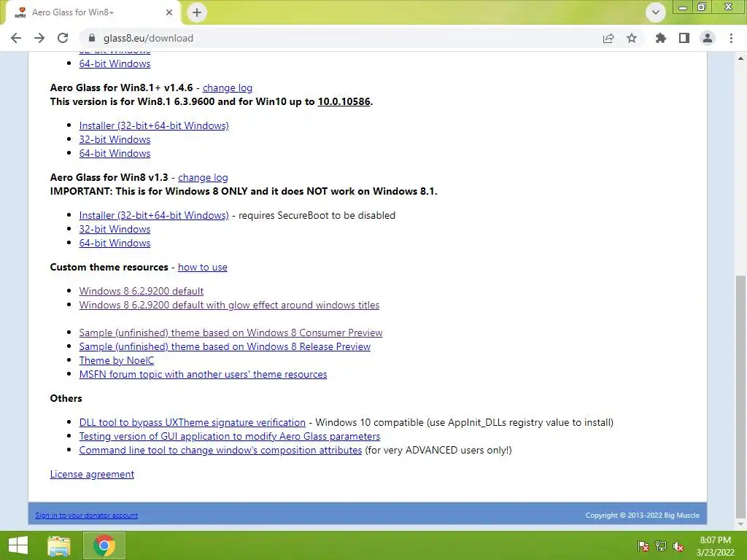The image size is (747, 560).
Task: Go forward using the browser forward arrow
Action: click(x=39, y=38)
